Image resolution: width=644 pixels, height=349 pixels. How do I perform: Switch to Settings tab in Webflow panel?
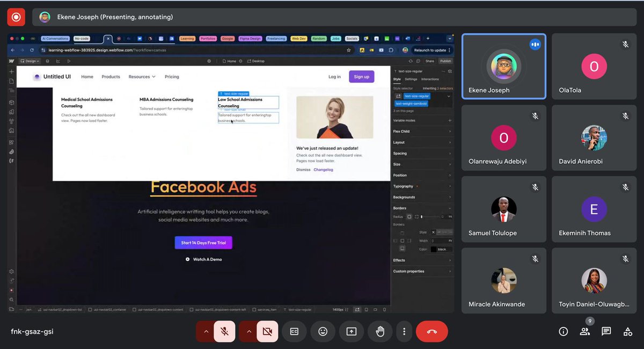click(411, 79)
